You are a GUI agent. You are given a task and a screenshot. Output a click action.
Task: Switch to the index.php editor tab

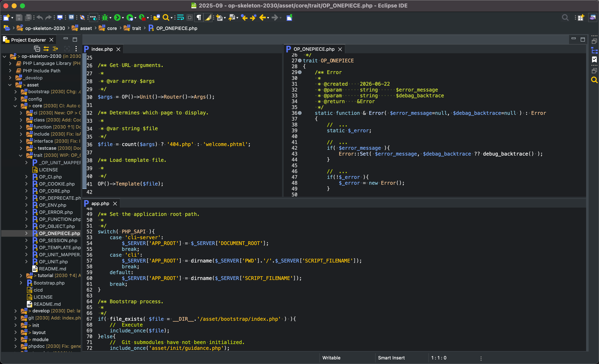pos(102,49)
